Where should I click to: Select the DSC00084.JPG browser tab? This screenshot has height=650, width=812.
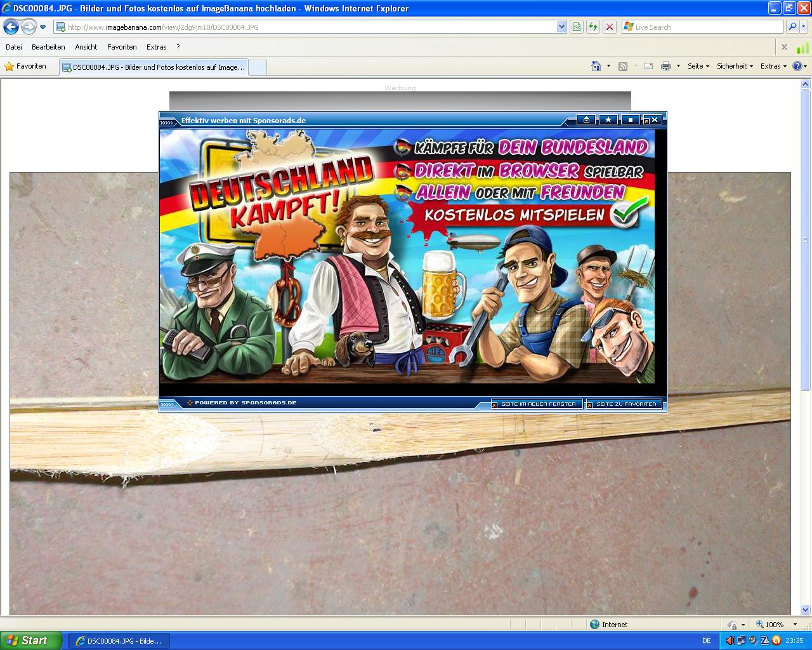click(x=153, y=67)
